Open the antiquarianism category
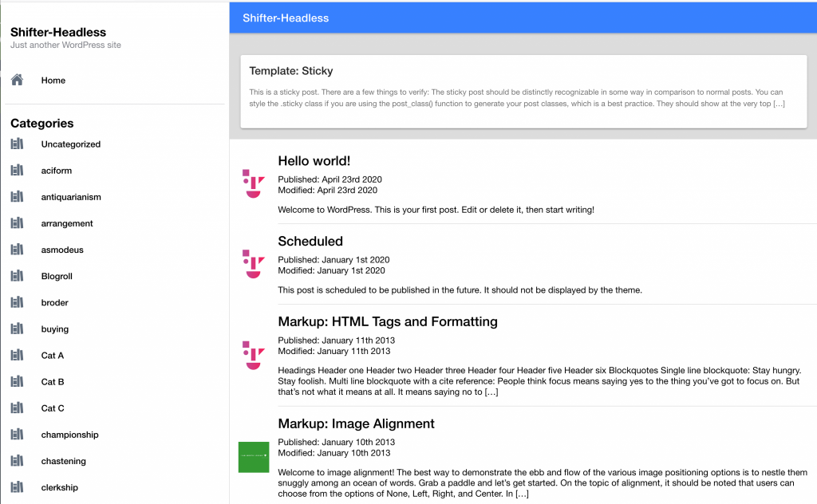817x504 pixels. [x=71, y=197]
